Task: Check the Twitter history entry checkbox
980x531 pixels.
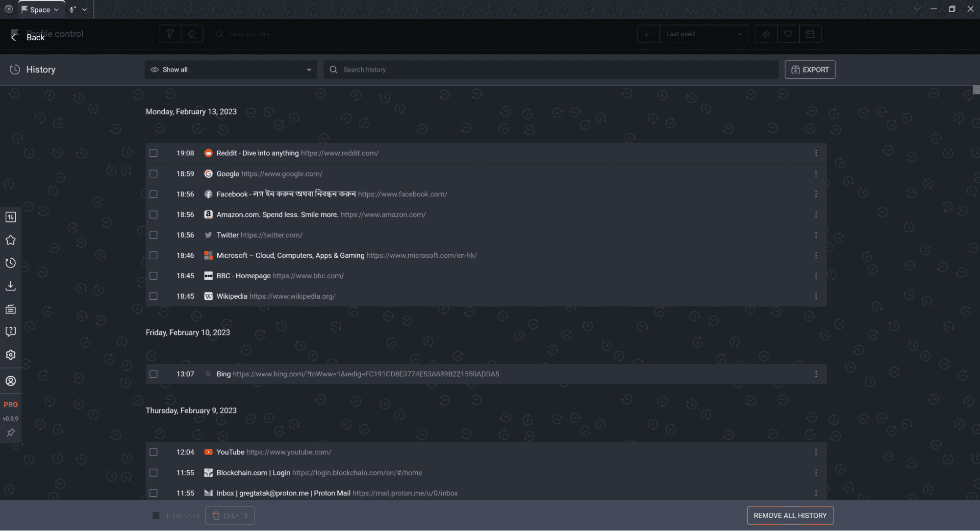Action: click(x=153, y=235)
